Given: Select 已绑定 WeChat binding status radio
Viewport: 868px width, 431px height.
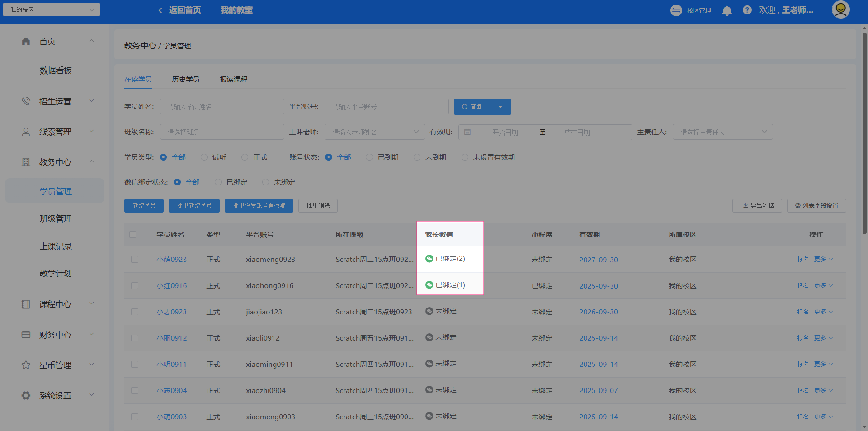Looking at the screenshot, I should point(218,182).
